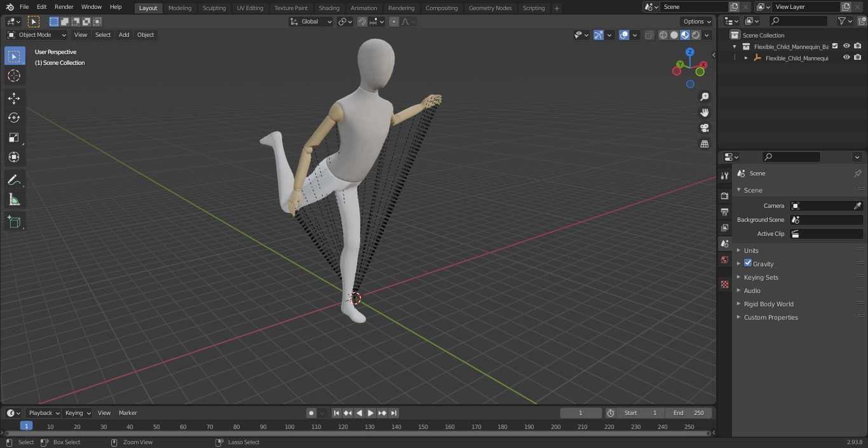Open Global transform orientation dropdown

point(311,22)
